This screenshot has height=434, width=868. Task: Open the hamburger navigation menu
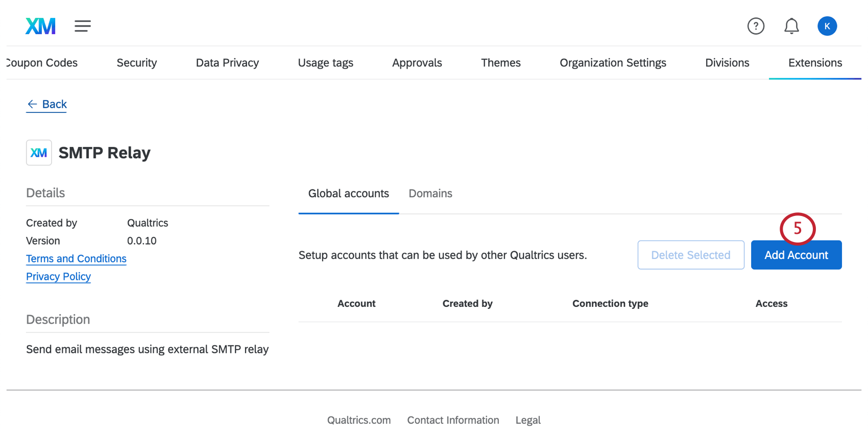(x=83, y=26)
